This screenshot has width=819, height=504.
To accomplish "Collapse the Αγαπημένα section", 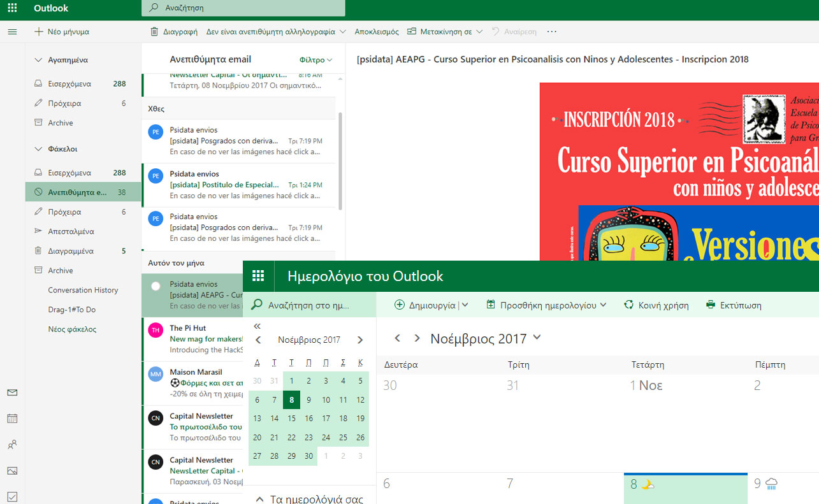I will pos(39,60).
